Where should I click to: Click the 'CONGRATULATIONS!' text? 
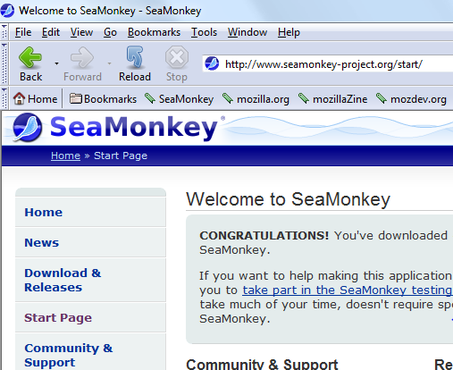click(264, 236)
